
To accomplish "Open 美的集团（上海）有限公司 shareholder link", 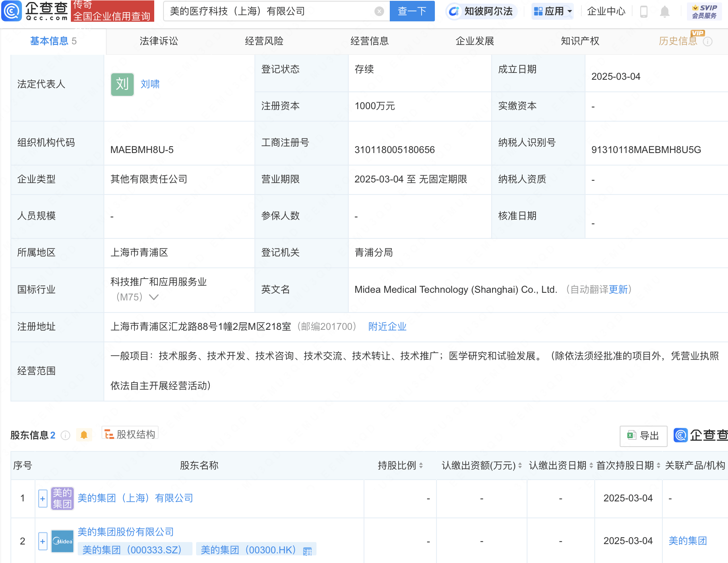I will [x=135, y=498].
